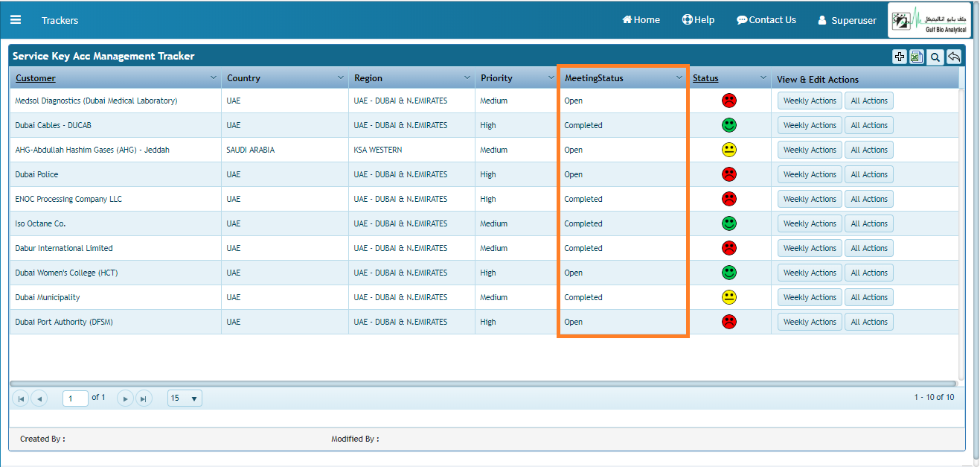Image resolution: width=980 pixels, height=467 pixels.
Task: Select the Dubai Police customer cell
Action: click(x=115, y=174)
